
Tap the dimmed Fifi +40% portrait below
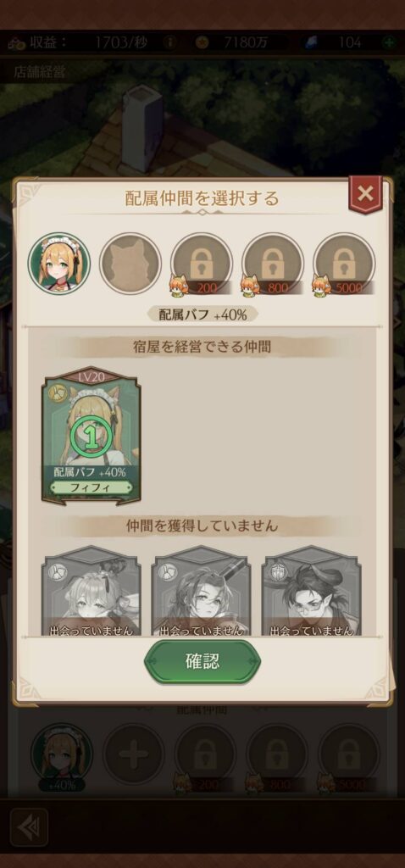61,755
